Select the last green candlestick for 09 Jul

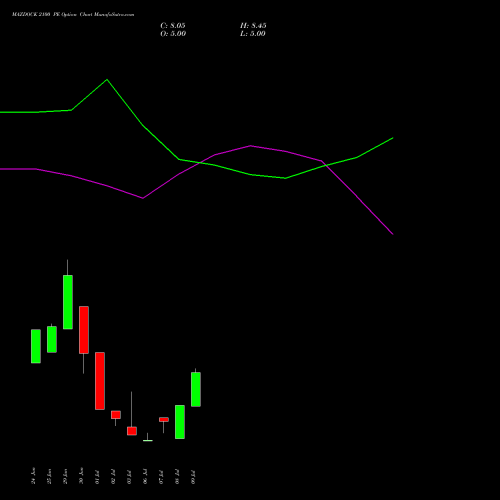pos(196,389)
